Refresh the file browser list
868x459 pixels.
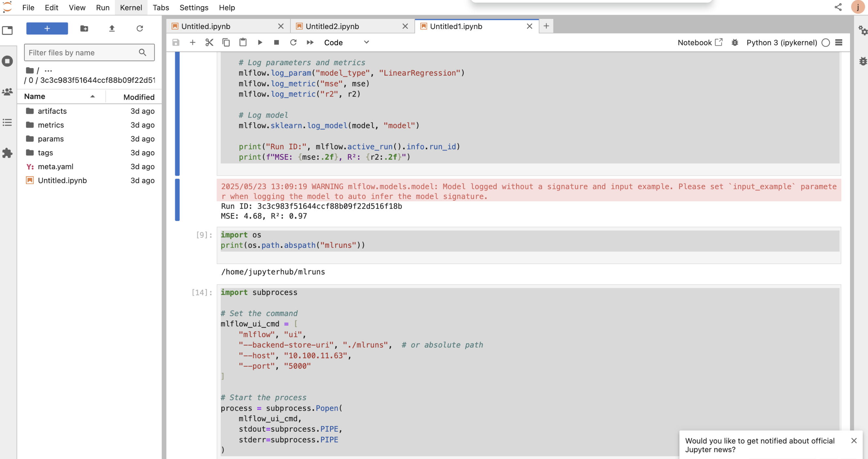coord(140,29)
